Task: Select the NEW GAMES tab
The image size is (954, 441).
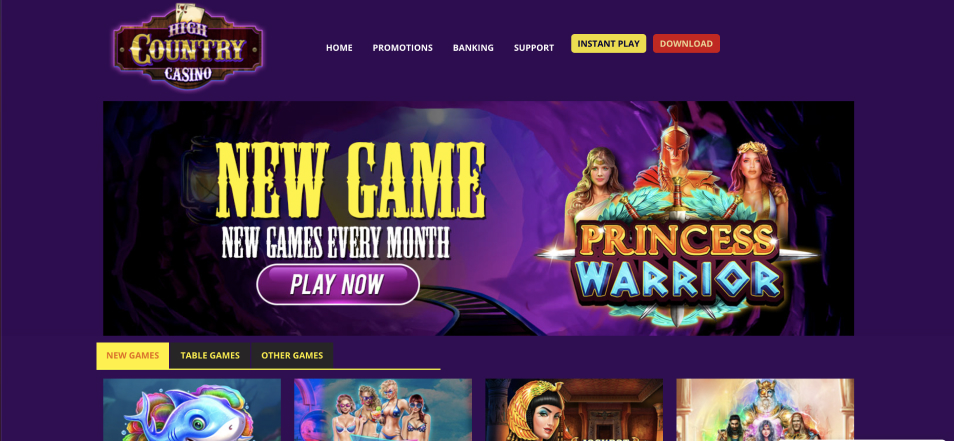Action: 133,355
